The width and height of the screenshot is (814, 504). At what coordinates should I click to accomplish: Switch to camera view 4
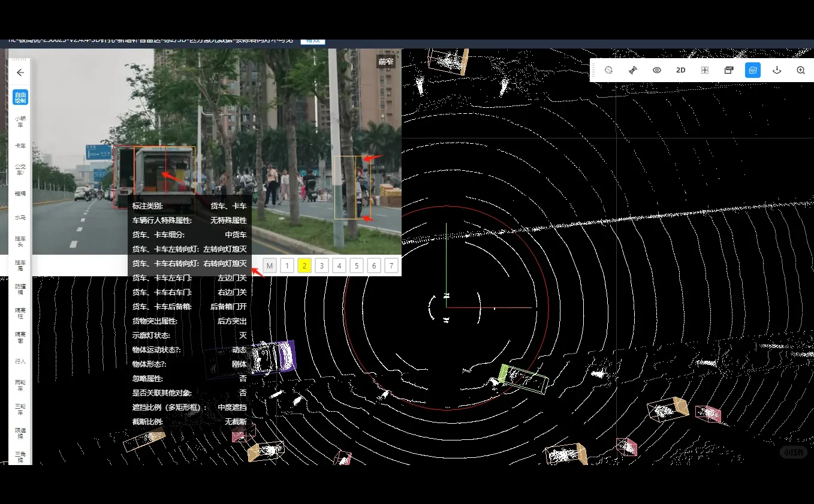pos(339,265)
